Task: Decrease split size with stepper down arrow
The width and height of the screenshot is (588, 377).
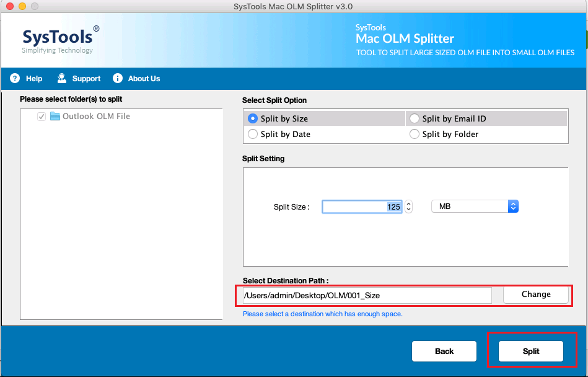Action: (409, 210)
